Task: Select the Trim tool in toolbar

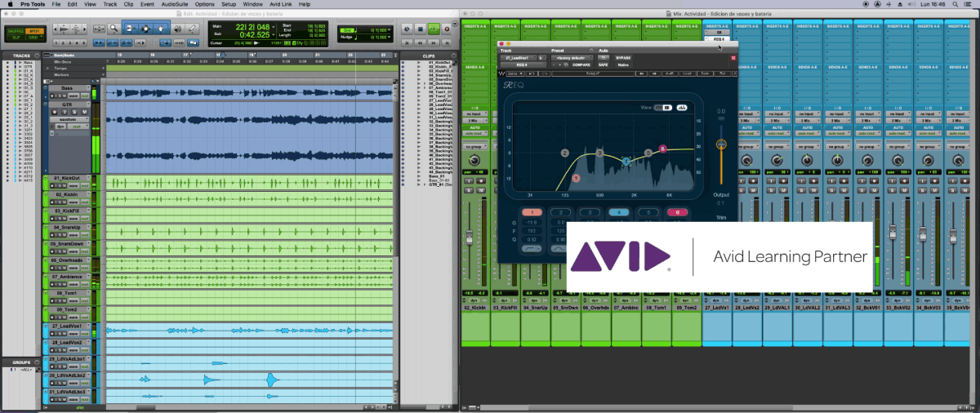Action: tap(129, 29)
